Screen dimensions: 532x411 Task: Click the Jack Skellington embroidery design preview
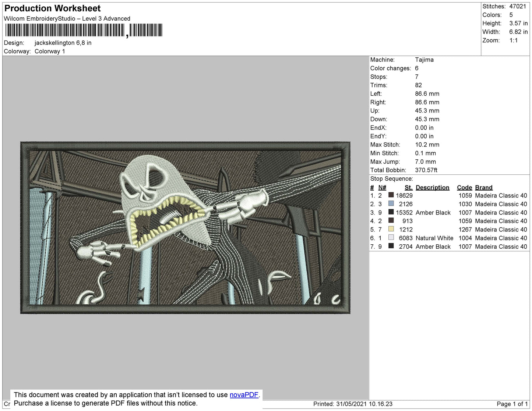click(x=185, y=228)
